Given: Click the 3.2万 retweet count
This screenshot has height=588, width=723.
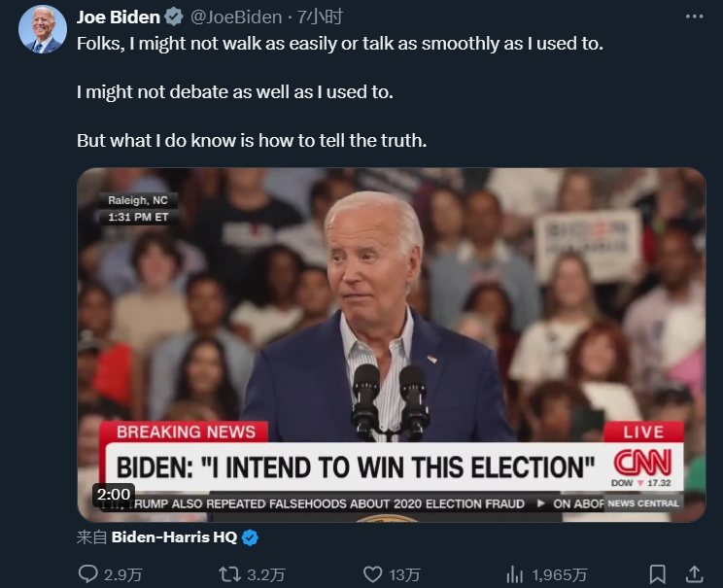Looking at the screenshot, I should 266,574.
